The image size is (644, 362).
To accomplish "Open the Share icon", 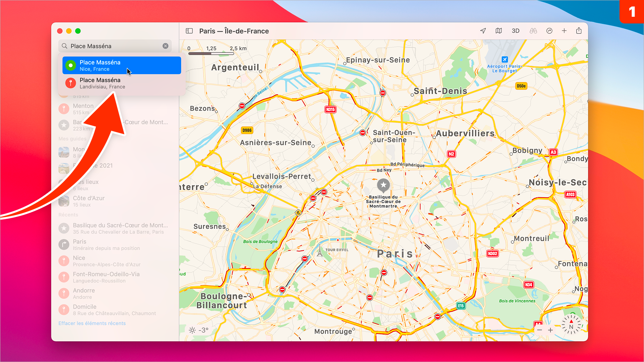I will coord(579,31).
